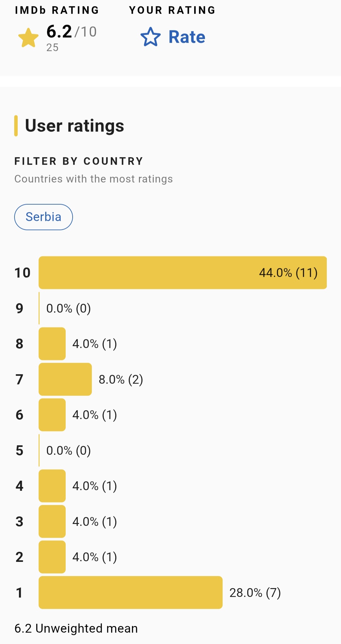Select the Serbia country filter chip
341x644 pixels.
coord(44,217)
